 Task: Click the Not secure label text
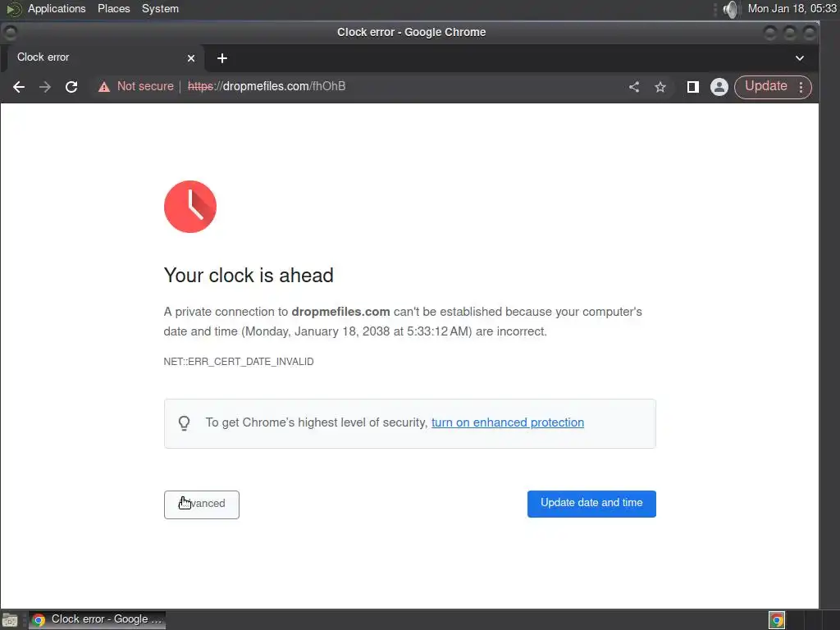[x=145, y=86]
